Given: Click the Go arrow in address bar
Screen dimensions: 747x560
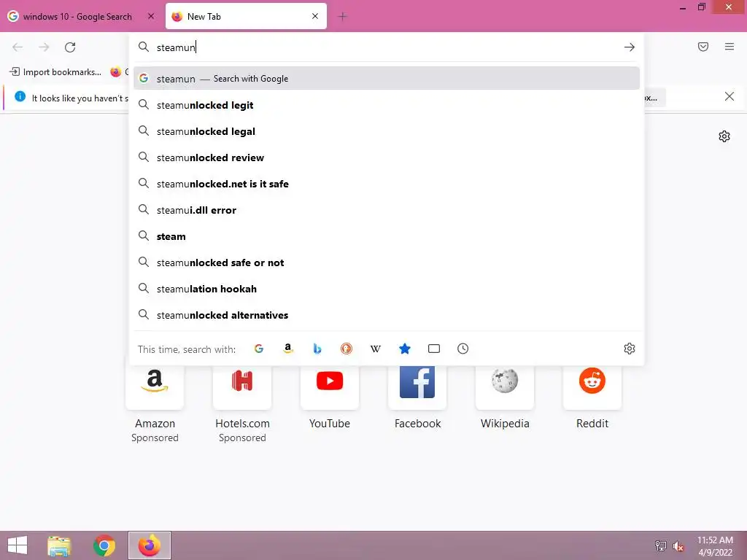Looking at the screenshot, I should point(630,47).
